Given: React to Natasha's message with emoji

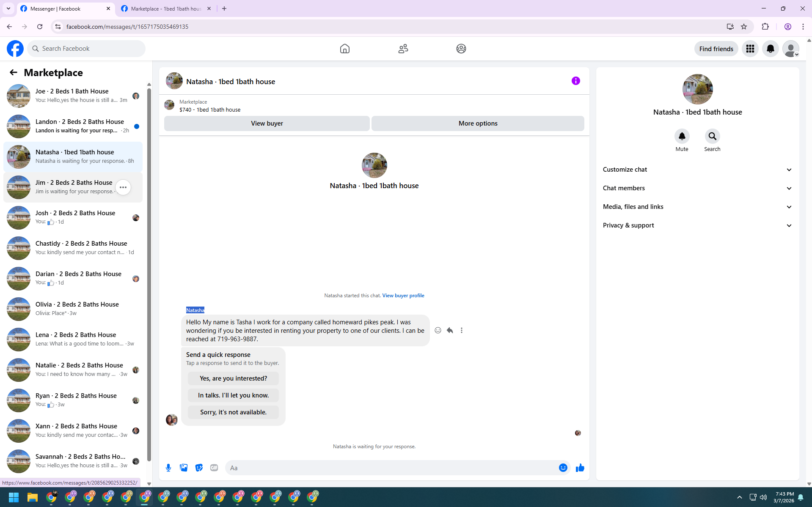Looking at the screenshot, I should (438, 330).
